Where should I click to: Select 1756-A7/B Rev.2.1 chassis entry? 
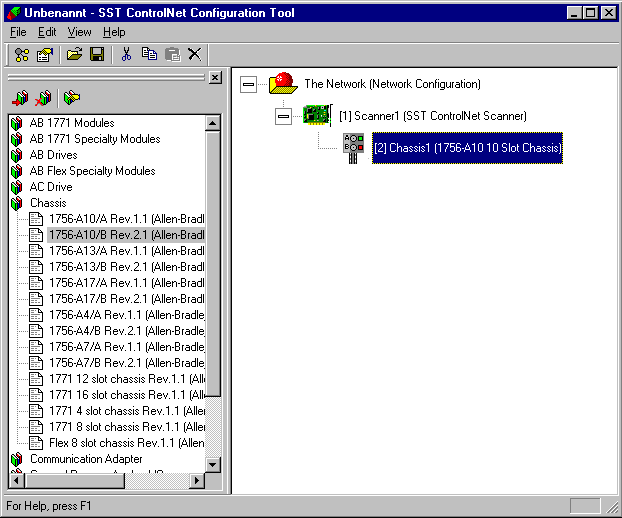(x=127, y=363)
